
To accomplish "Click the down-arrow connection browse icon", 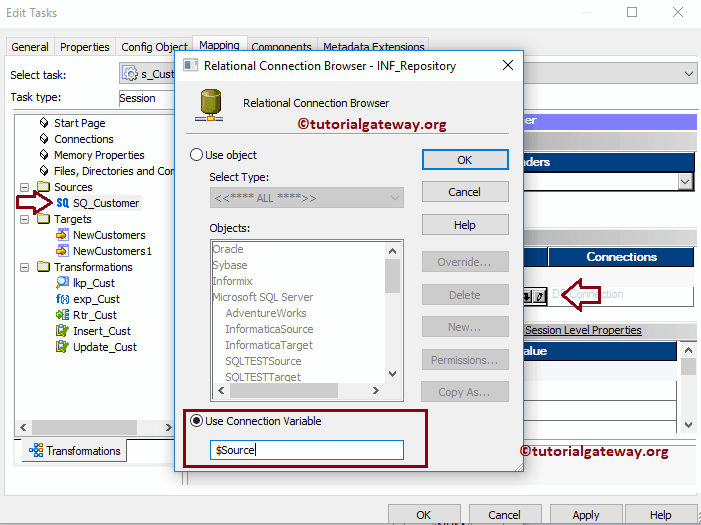I will 528,296.
